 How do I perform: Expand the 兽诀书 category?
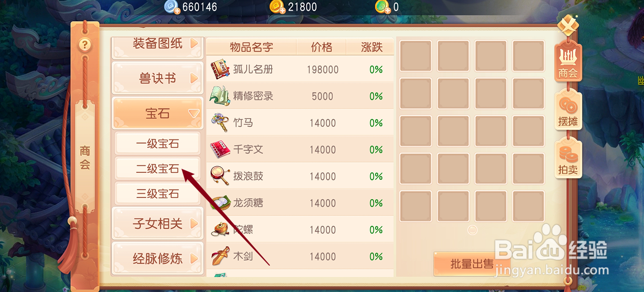pyautogui.click(x=157, y=78)
